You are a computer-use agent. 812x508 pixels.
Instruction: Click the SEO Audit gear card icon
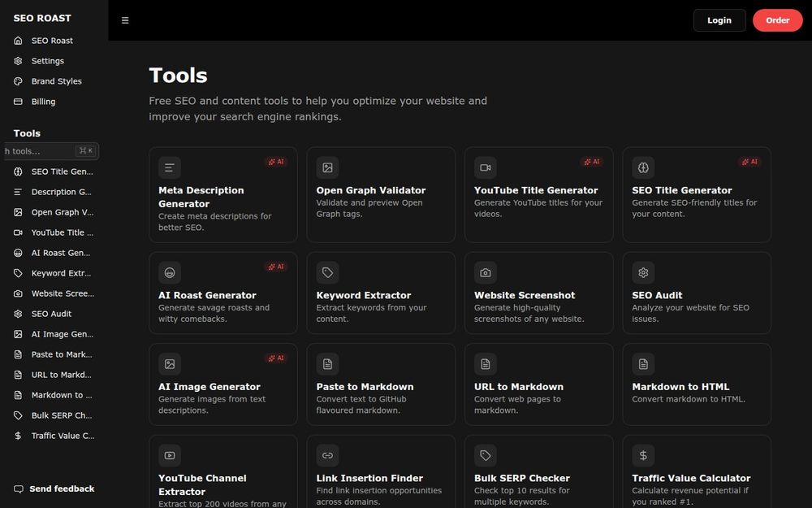(643, 272)
